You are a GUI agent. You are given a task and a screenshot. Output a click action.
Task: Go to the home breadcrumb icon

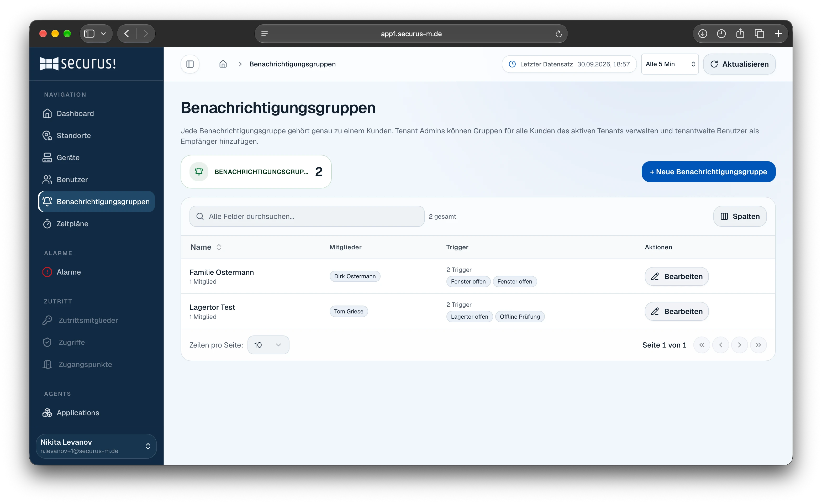pos(223,64)
